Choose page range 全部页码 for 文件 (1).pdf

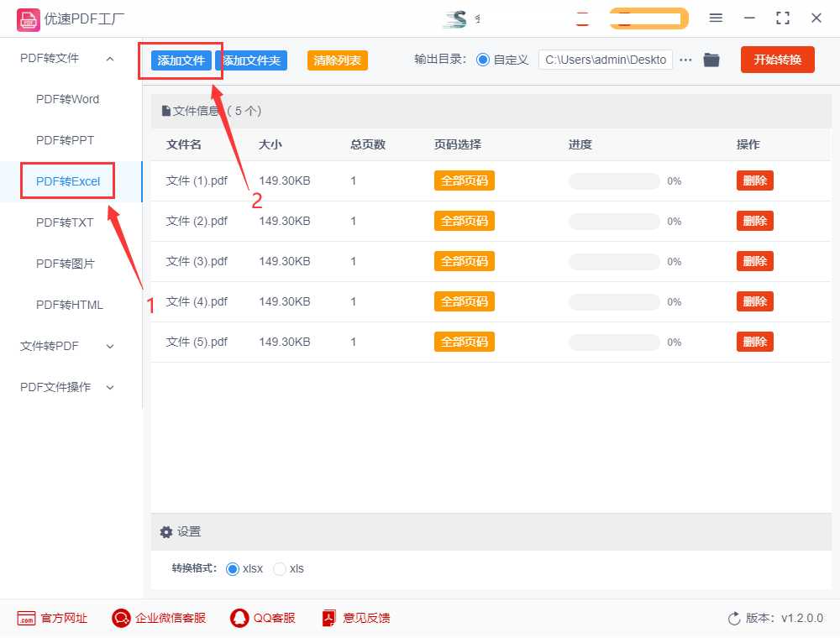[x=465, y=181]
